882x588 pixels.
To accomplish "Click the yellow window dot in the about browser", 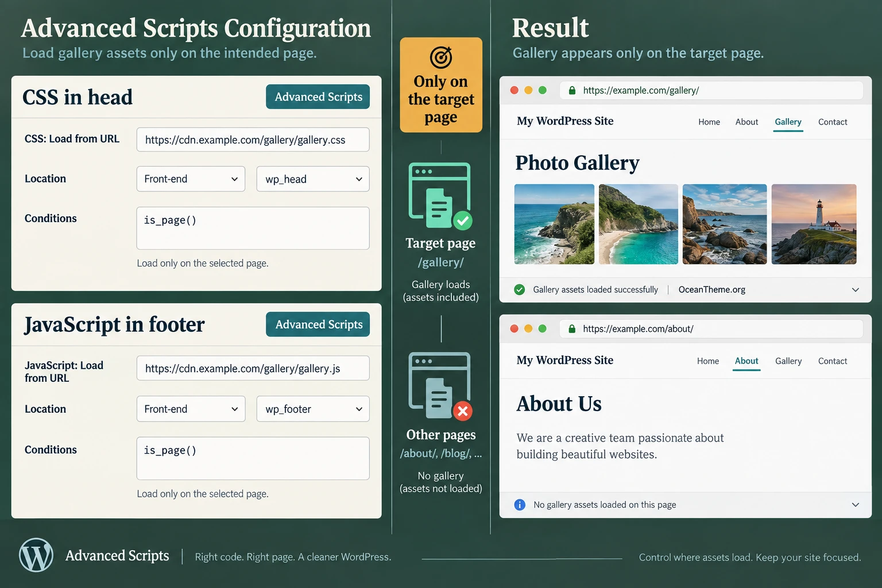I will 528,328.
